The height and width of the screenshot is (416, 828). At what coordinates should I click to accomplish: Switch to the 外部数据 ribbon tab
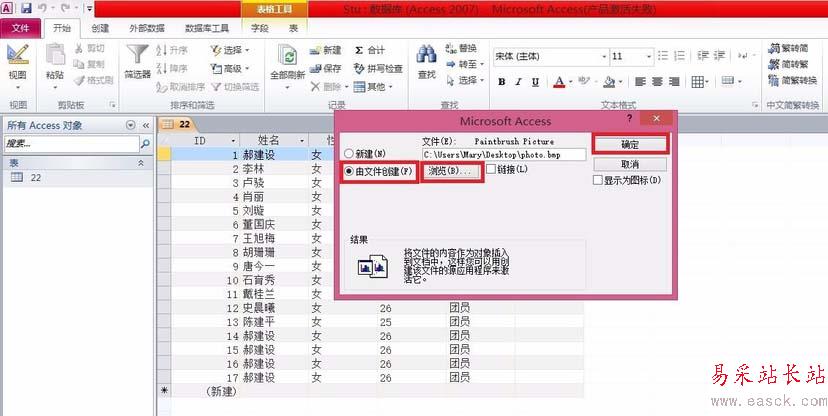coord(146,29)
